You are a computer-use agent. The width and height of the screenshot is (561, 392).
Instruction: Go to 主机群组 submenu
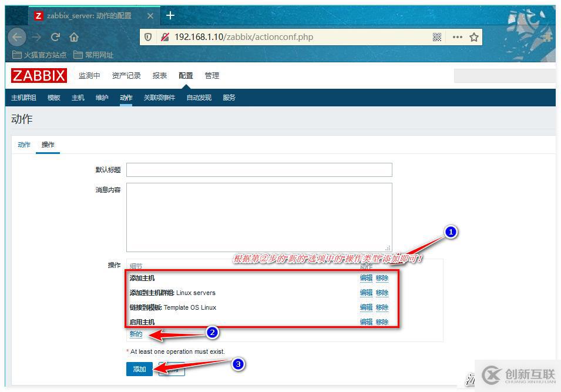point(23,98)
